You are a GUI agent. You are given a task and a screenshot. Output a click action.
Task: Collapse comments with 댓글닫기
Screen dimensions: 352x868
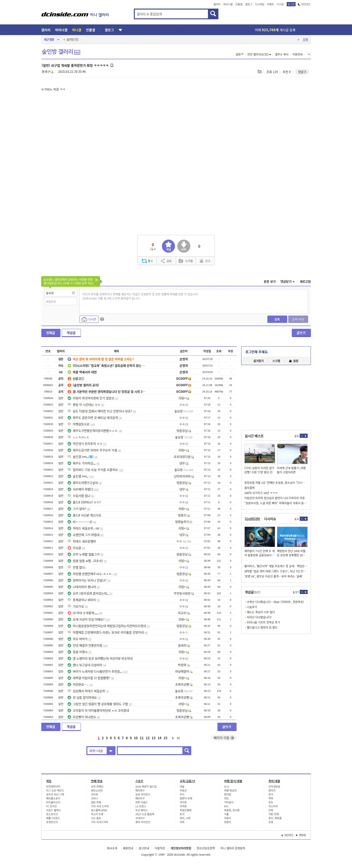pyautogui.click(x=287, y=281)
